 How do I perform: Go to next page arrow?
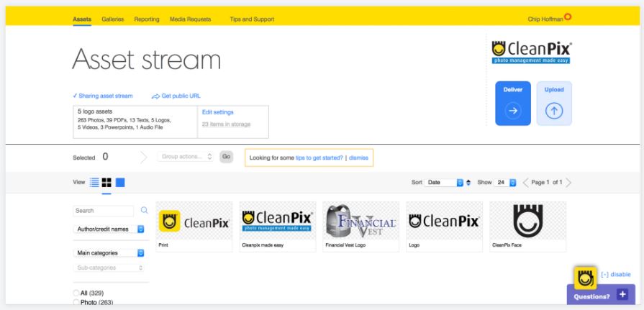(568, 182)
